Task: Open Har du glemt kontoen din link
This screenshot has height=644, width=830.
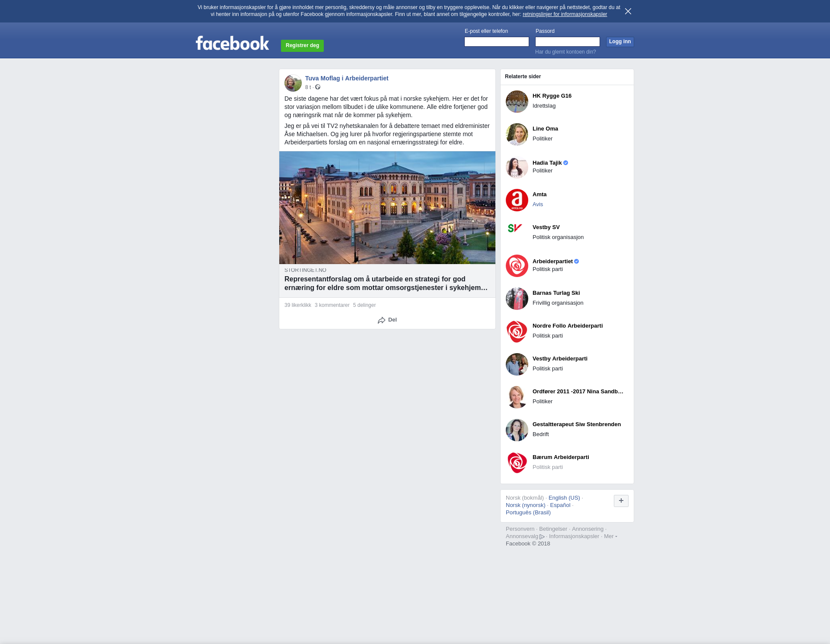Action: 565,52
